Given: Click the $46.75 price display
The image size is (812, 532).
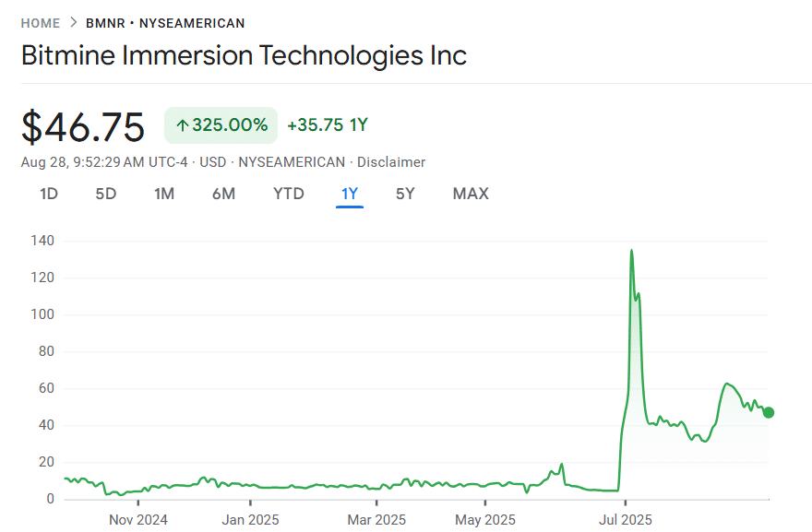Looking at the screenshot, I should click(x=83, y=127).
